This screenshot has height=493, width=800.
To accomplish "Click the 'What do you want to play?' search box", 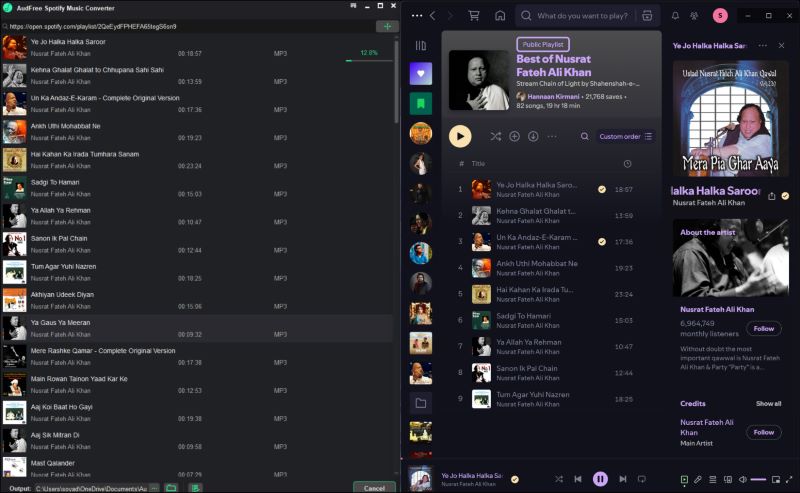I will pyautogui.click(x=582, y=16).
